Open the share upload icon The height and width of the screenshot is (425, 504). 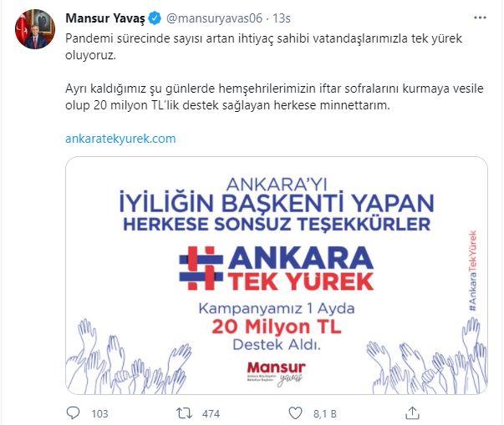(412, 412)
